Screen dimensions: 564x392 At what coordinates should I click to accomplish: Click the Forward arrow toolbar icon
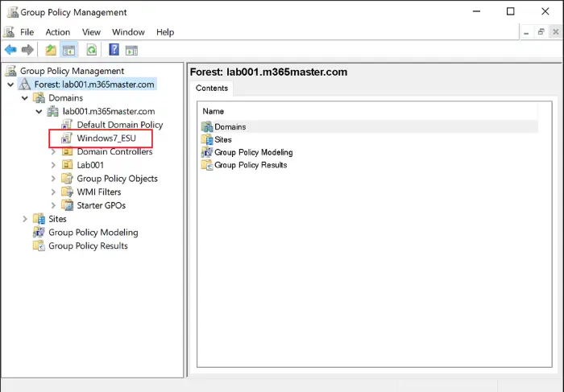click(27, 50)
